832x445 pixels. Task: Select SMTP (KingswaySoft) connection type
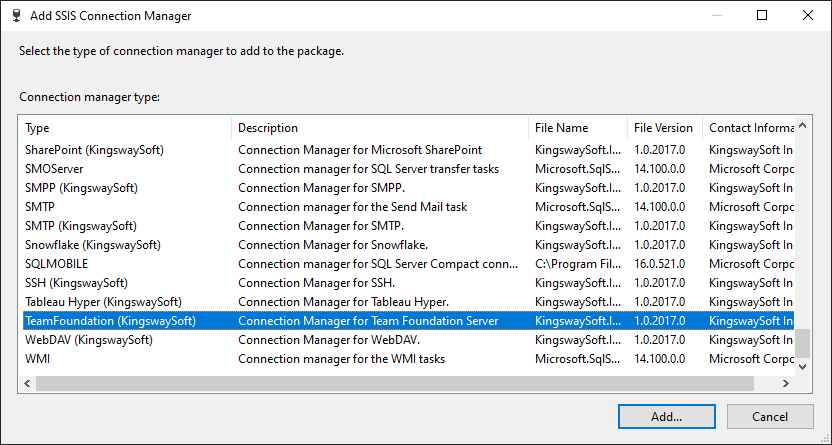click(x=81, y=226)
